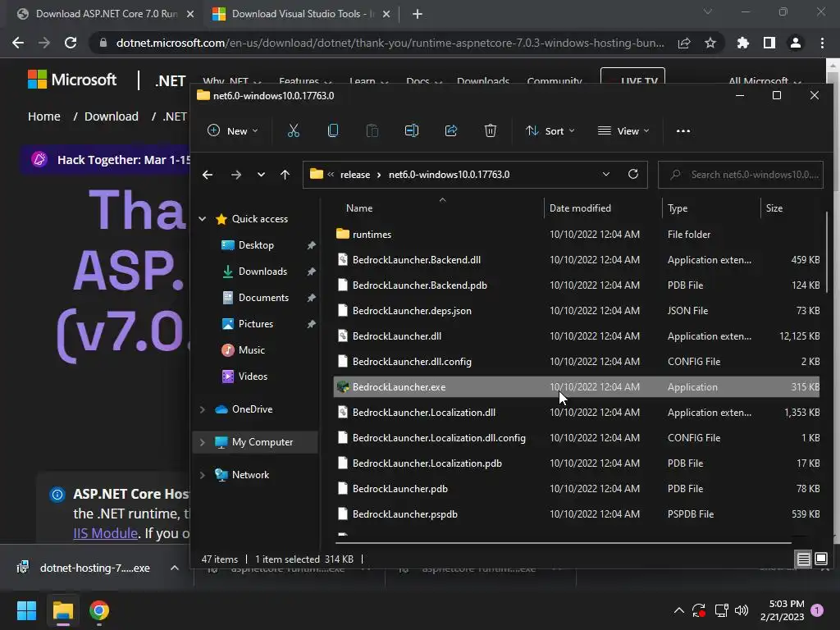Collapse the Quick access tree node

(203, 218)
